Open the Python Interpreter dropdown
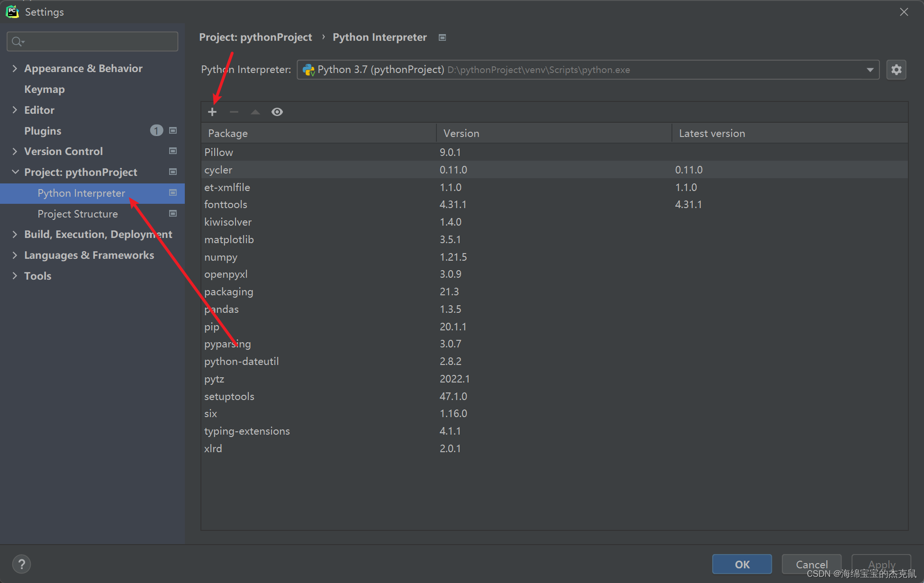 click(870, 70)
